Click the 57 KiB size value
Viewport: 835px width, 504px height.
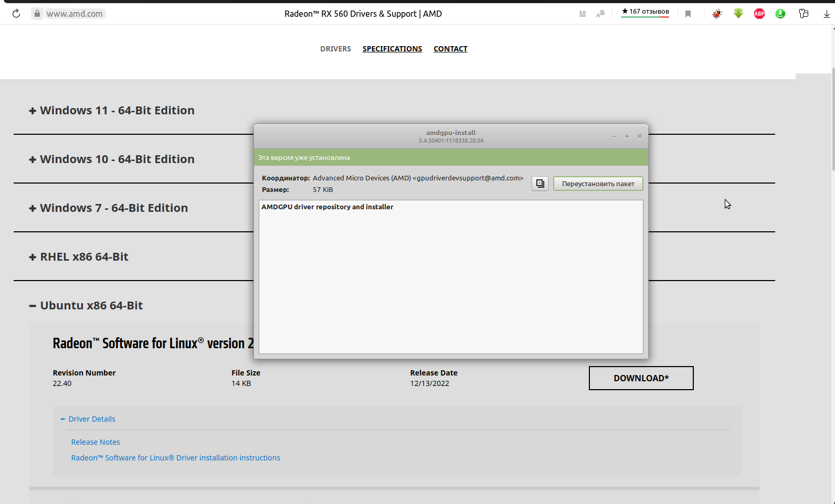323,189
